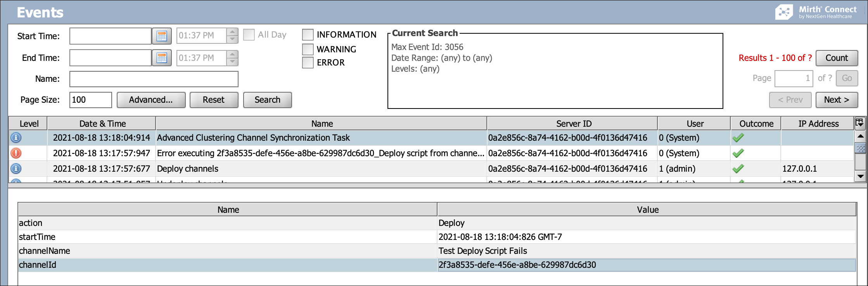Sort events by Level column header
Screen dimensions: 868x286
[29, 124]
